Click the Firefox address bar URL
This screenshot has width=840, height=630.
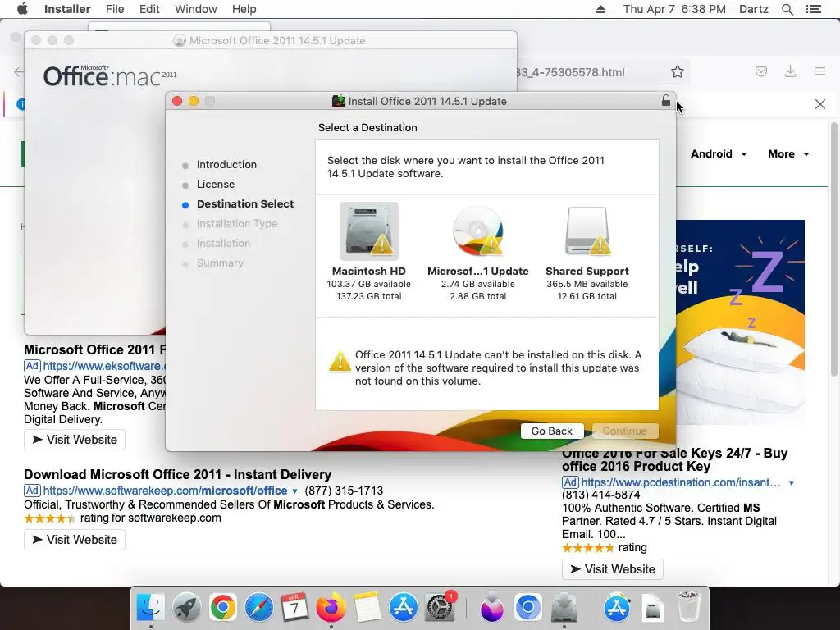coord(570,72)
